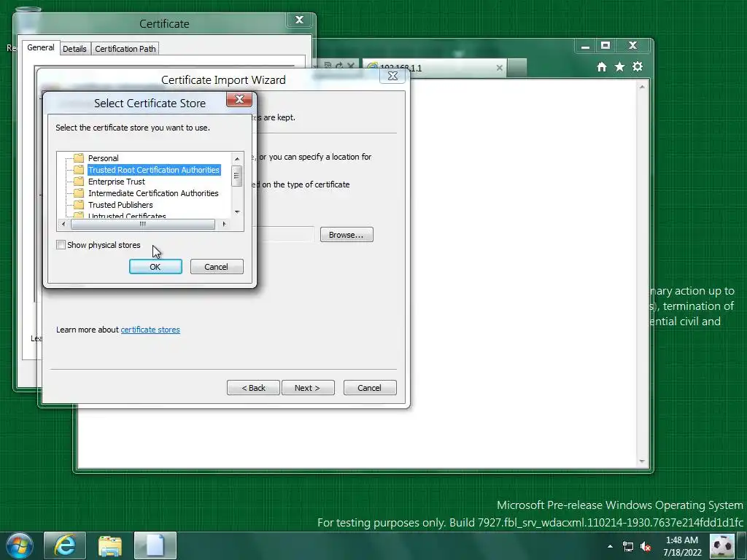The width and height of the screenshot is (747, 560).
Task: Maximize the Internet Explorer window
Action: click(x=605, y=46)
